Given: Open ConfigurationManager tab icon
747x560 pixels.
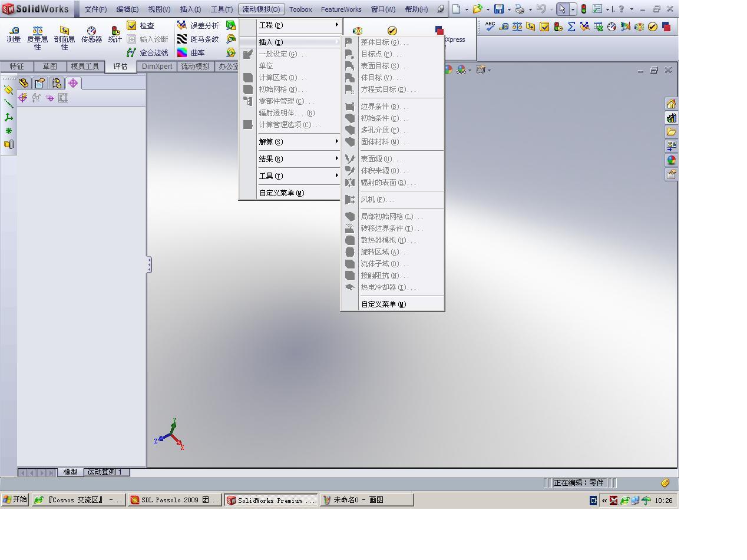Looking at the screenshot, I should (57, 83).
